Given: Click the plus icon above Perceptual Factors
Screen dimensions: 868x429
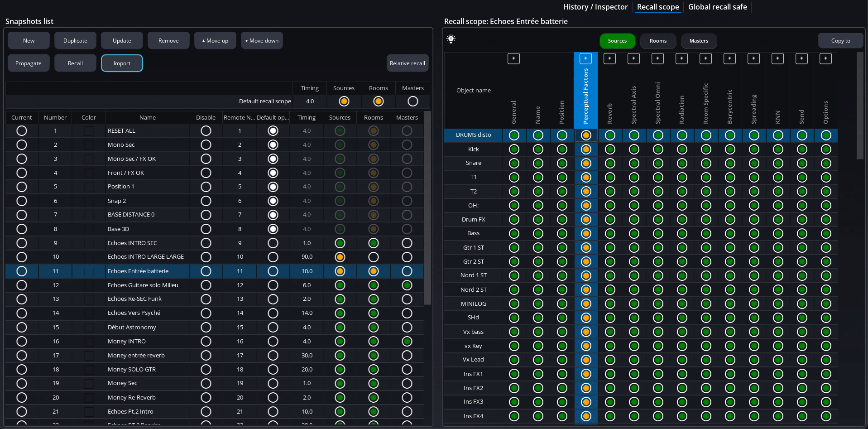Looking at the screenshot, I should tap(585, 58).
